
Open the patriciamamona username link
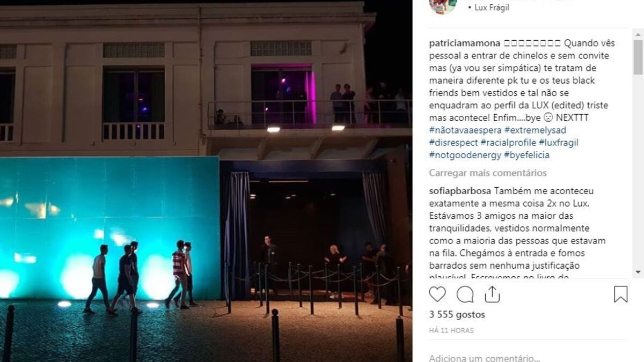tap(465, 43)
